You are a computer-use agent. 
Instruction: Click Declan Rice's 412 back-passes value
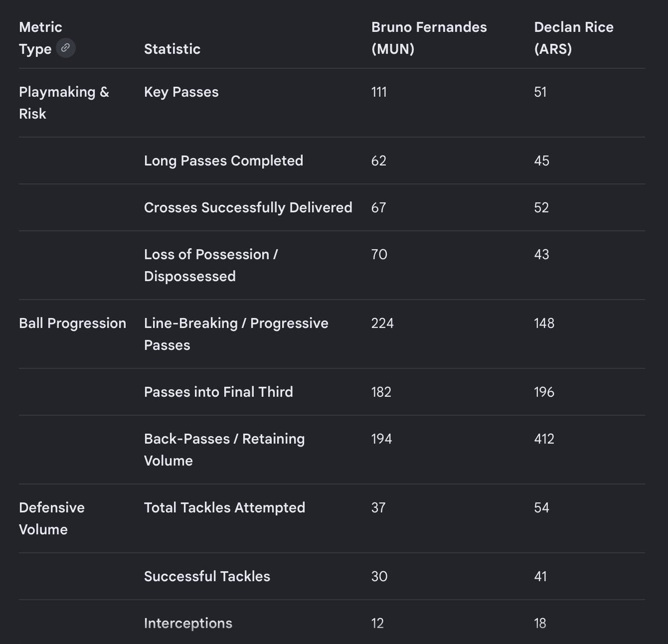point(544,439)
